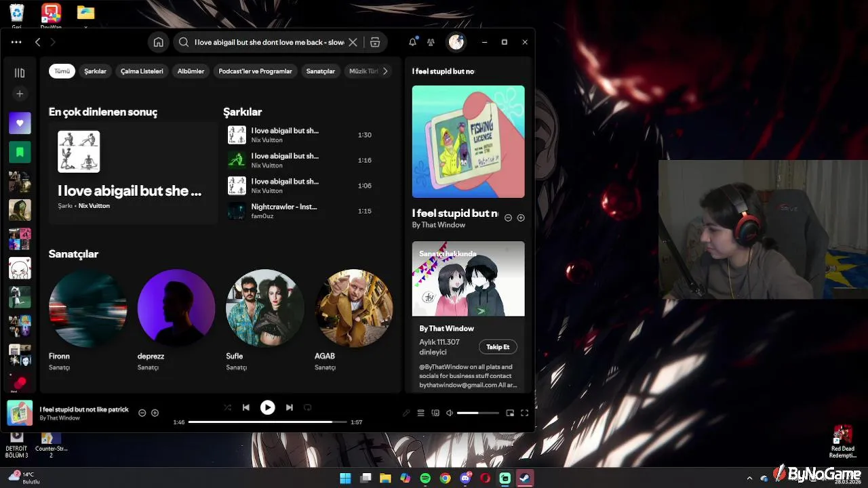Open notifications bell in Spotify

(412, 42)
